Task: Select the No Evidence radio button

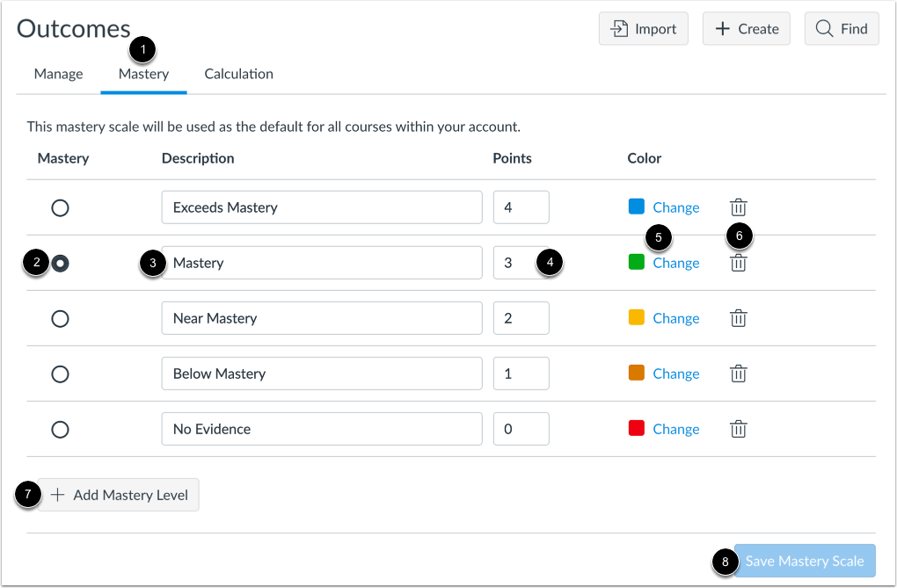Action: point(60,429)
